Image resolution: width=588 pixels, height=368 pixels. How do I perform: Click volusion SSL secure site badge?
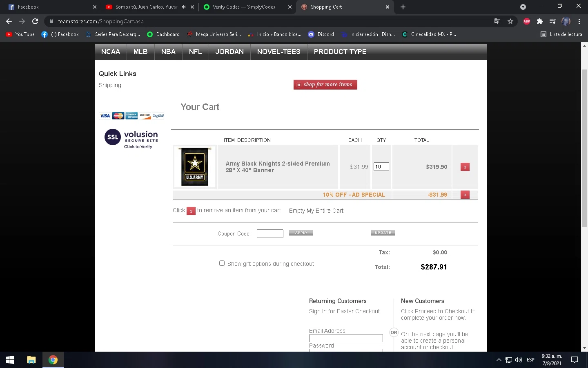(x=131, y=139)
